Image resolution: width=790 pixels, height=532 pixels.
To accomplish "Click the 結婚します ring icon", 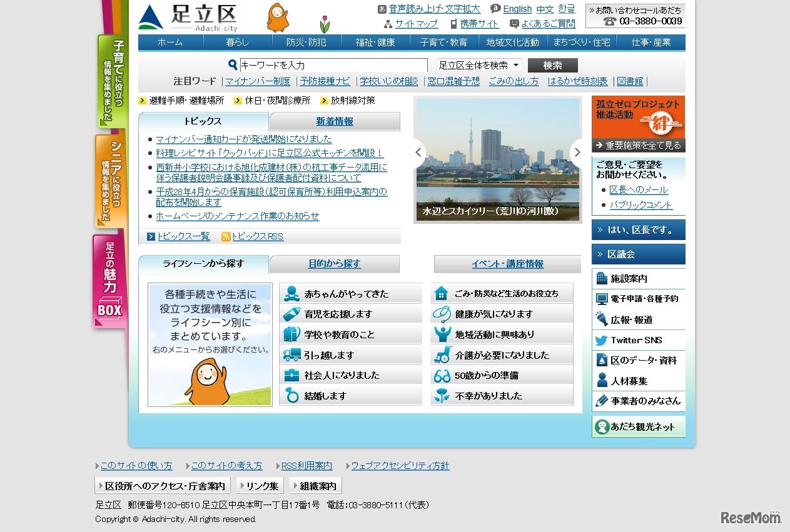I will coord(290,395).
